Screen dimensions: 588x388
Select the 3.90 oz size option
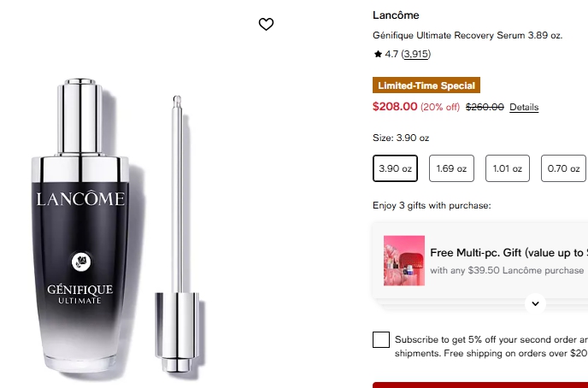[x=395, y=168]
